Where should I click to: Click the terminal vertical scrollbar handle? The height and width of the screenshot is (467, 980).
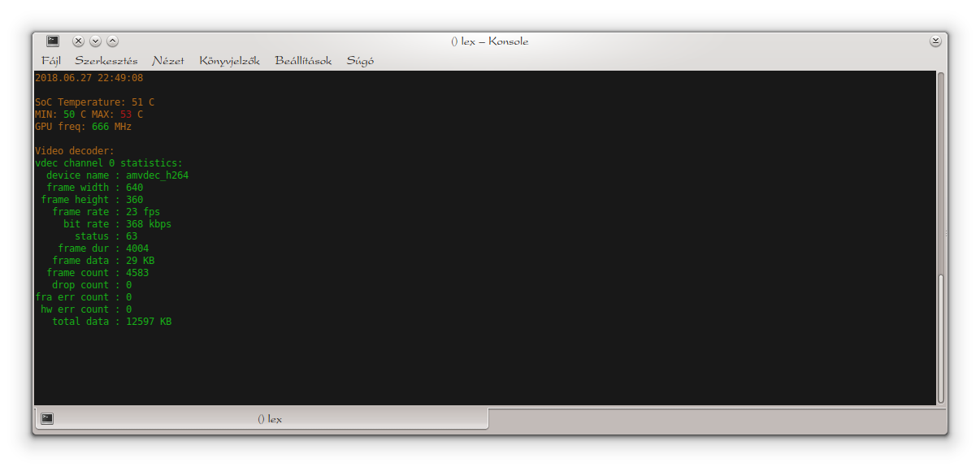pyautogui.click(x=941, y=338)
